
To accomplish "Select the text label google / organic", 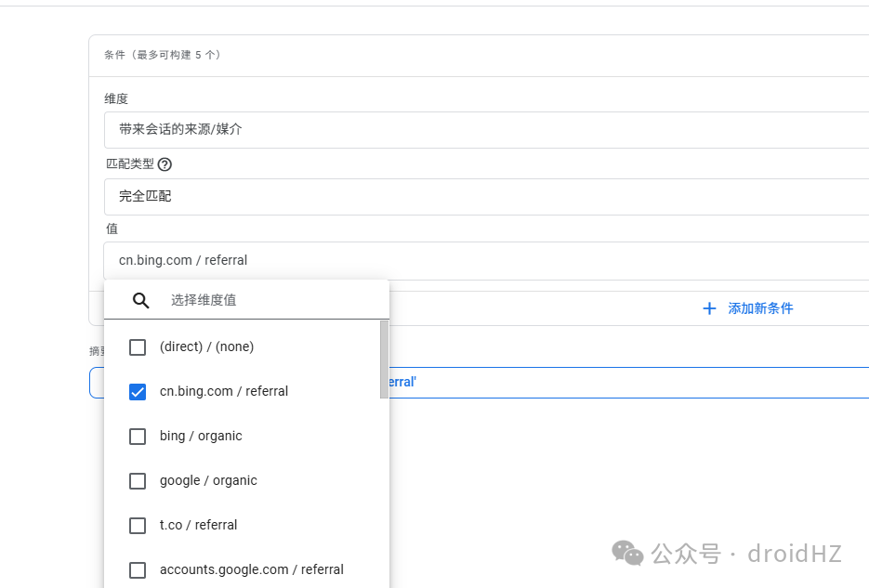I will 208,480.
